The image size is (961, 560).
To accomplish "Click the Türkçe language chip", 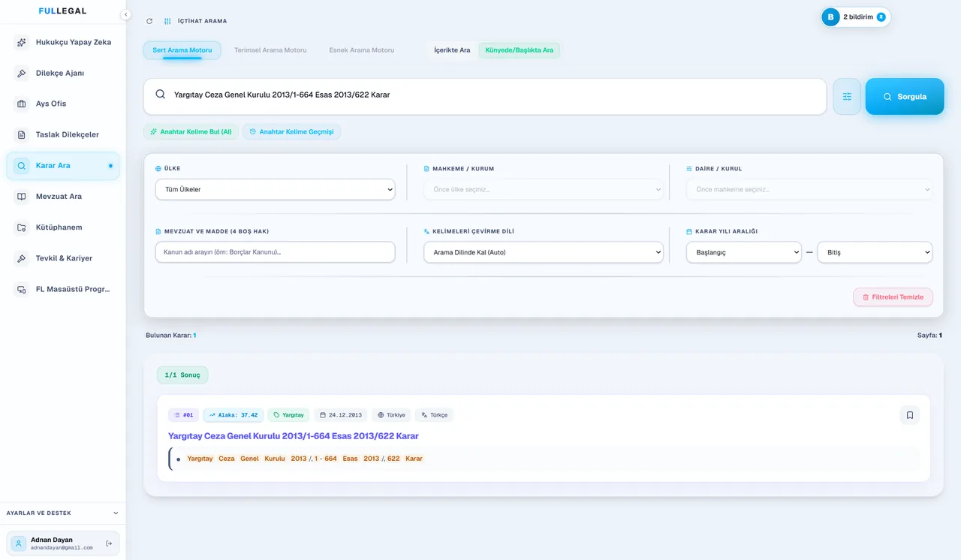I will point(434,415).
